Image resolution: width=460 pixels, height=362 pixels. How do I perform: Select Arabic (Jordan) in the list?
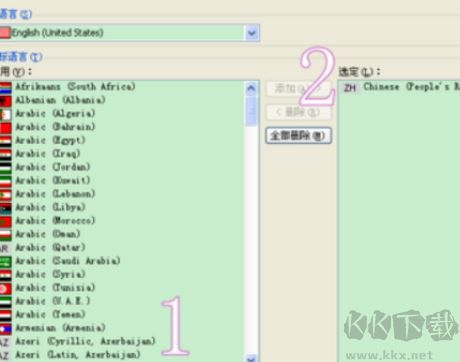click(53, 167)
